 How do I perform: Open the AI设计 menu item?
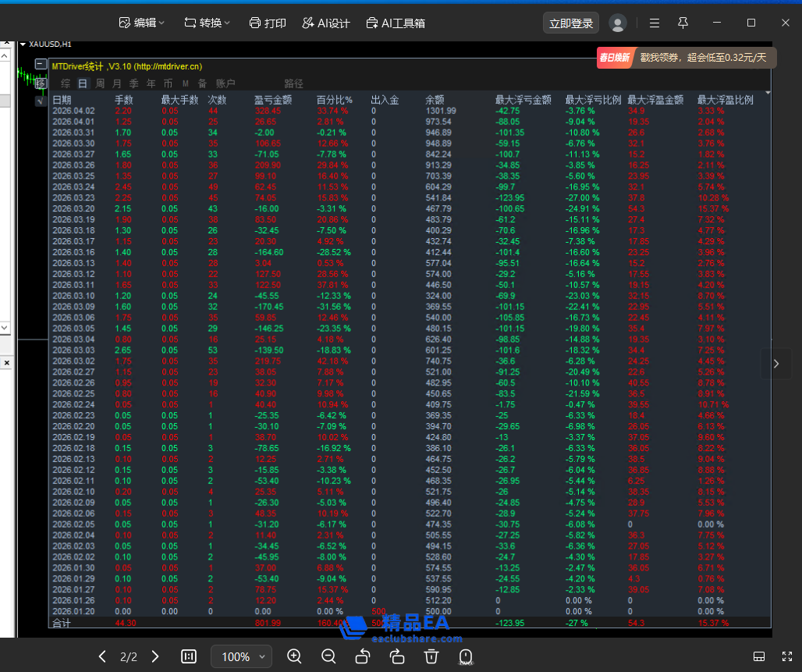point(325,23)
